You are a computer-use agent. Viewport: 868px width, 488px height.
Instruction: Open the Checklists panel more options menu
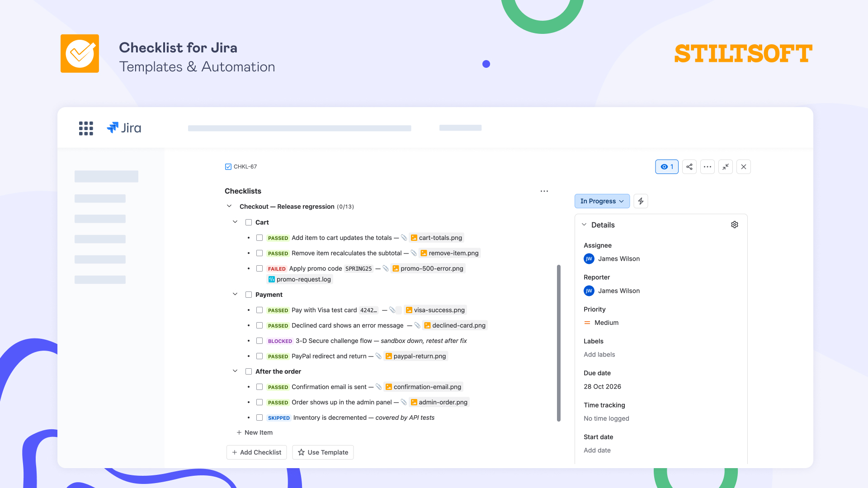(544, 191)
